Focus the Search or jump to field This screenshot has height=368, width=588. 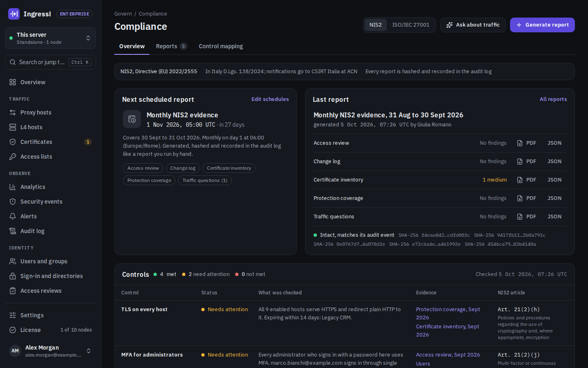pos(50,62)
